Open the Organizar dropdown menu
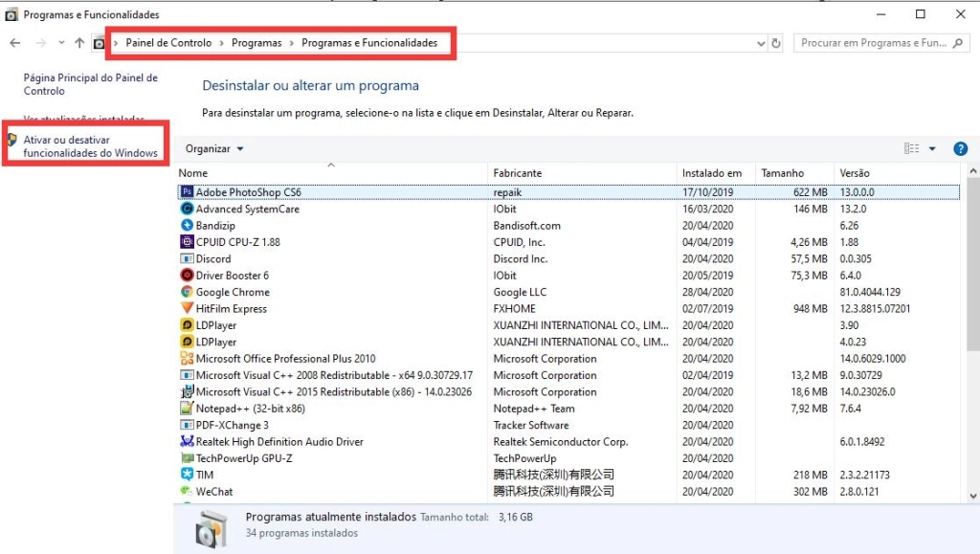Viewport: 980px width, 554px height. tap(214, 149)
